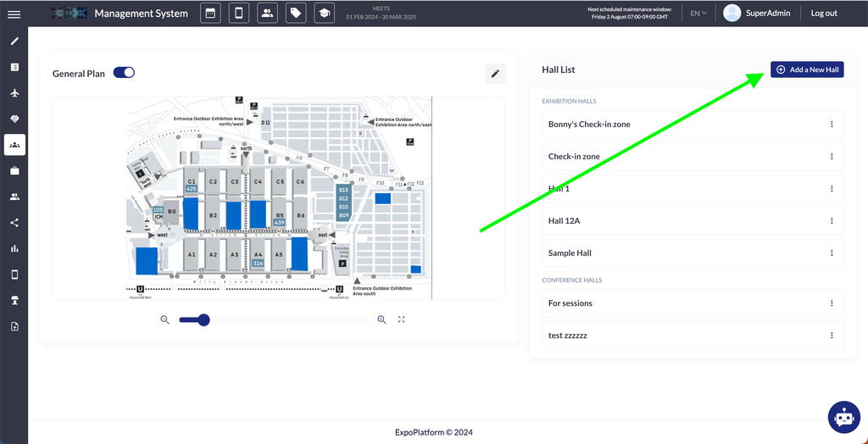Viewport: 868px width, 444px height.
Task: Toggle fullscreen view of the floor plan
Action: coord(402,319)
